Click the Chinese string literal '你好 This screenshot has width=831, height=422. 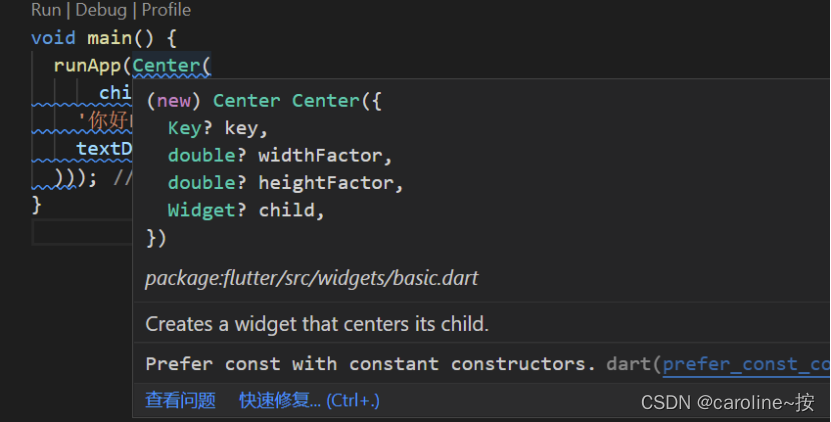(x=104, y=121)
